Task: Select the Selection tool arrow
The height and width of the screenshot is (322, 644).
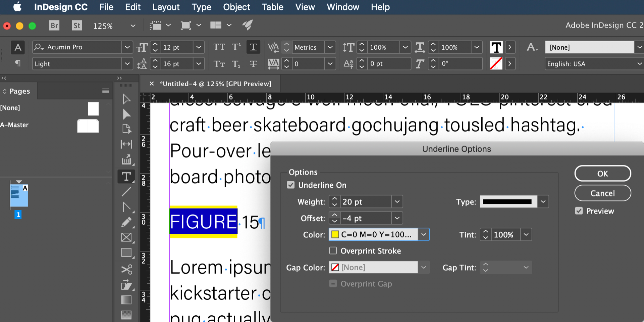Action: [126, 99]
